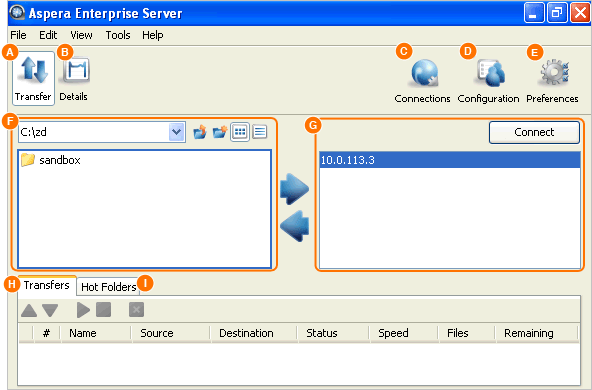The image size is (592, 390).
Task: Select the 10.0.113.3 connection
Action: click(450, 160)
